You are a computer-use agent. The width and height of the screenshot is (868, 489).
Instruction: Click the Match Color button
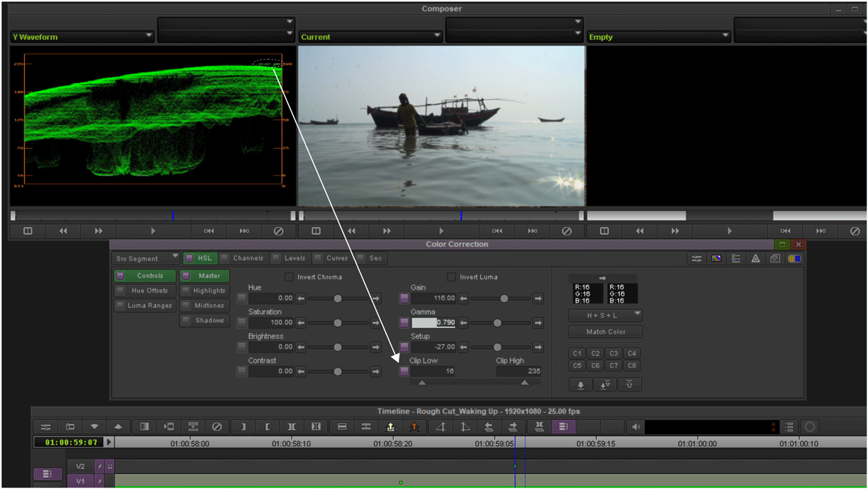coord(605,332)
